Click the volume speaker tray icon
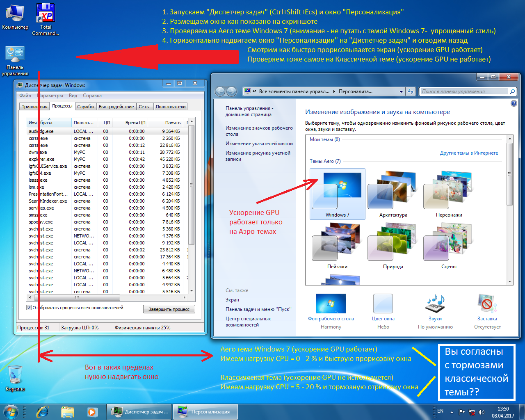525x420 pixels. coord(482,412)
